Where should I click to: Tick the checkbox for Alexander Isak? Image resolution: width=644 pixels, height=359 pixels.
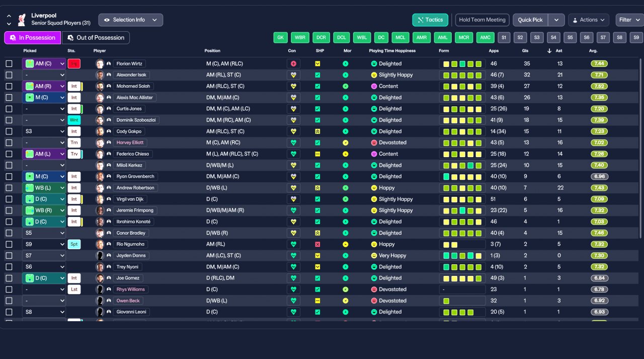click(9, 75)
